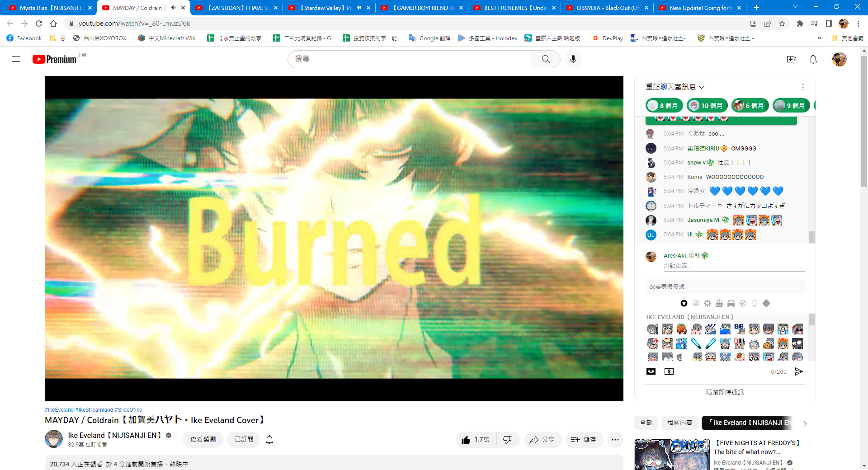The height and width of the screenshot is (470, 868).
Task: Open live chat options three-dot menu
Action: (802, 87)
